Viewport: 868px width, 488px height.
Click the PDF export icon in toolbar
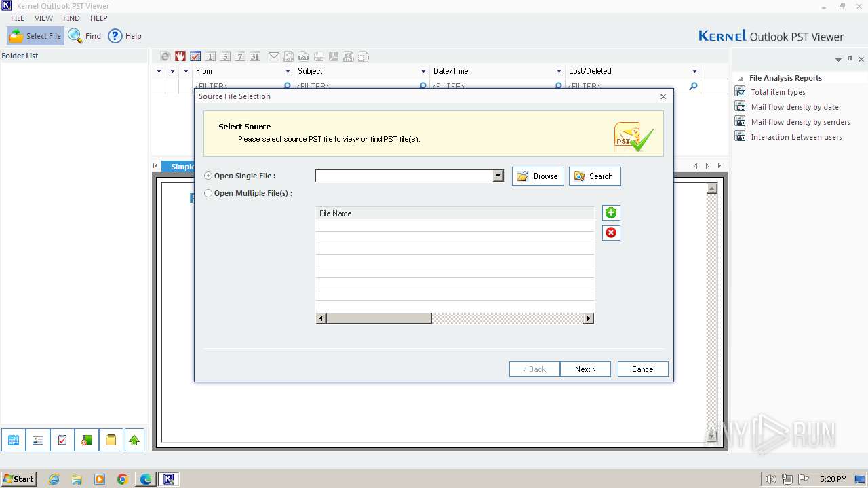pos(334,56)
